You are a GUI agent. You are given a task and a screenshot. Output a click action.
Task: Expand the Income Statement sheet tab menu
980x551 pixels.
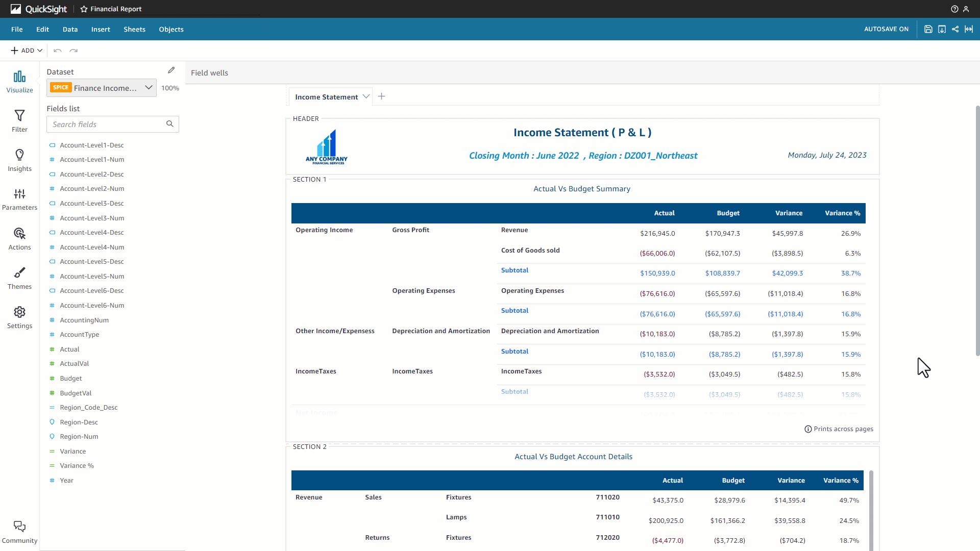[366, 96]
